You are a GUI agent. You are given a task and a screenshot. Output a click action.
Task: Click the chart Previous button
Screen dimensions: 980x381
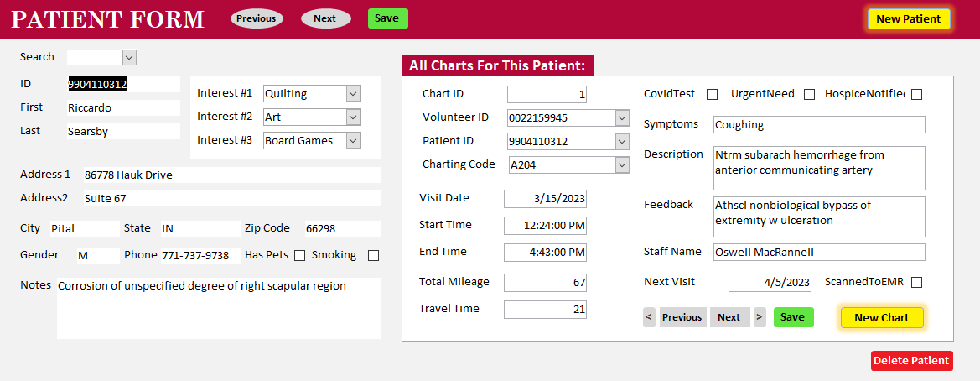coord(682,317)
